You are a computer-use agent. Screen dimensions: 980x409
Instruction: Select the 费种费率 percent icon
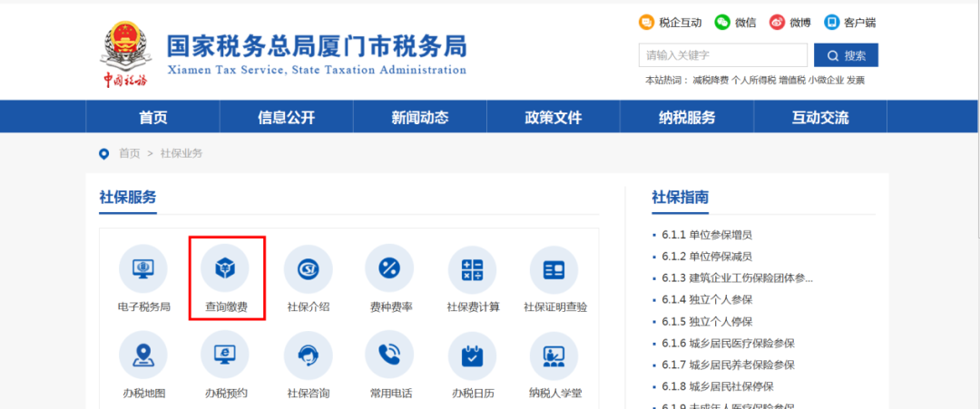pos(389,268)
